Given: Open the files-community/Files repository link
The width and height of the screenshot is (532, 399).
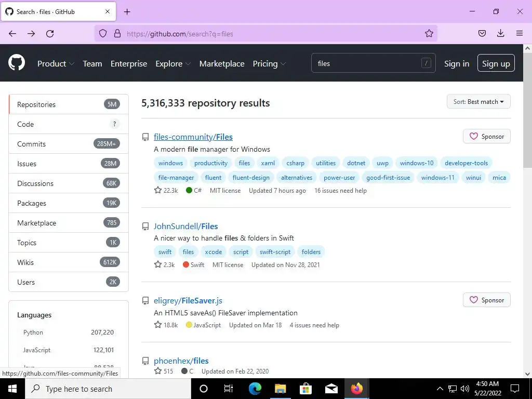Looking at the screenshot, I should click(193, 137).
